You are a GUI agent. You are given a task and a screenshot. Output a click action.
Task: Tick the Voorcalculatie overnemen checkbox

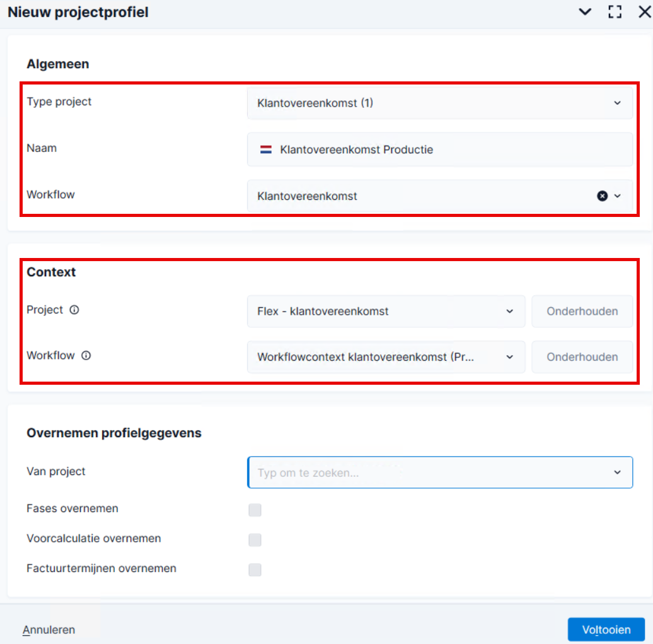coord(255,540)
